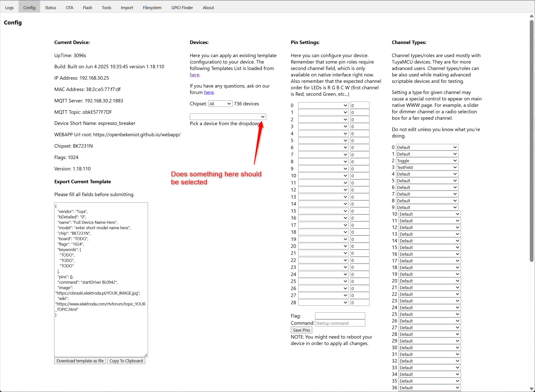Open channel 24 type dropdown
The image size is (535, 392).
[x=430, y=308]
